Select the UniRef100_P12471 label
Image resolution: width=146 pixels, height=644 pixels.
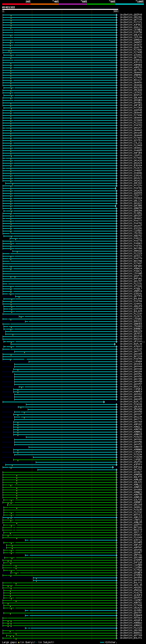[131, 316]
